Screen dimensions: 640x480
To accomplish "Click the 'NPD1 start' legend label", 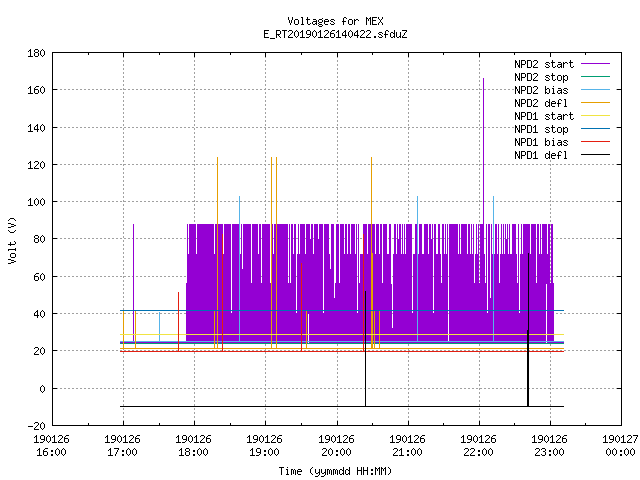I will [x=544, y=116].
